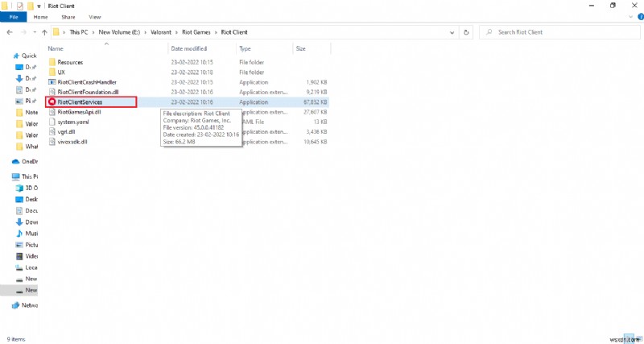Viewport: 644px width, 344px height.
Task: Select the RiotClientCrashHandler application icon
Action: pos(52,82)
